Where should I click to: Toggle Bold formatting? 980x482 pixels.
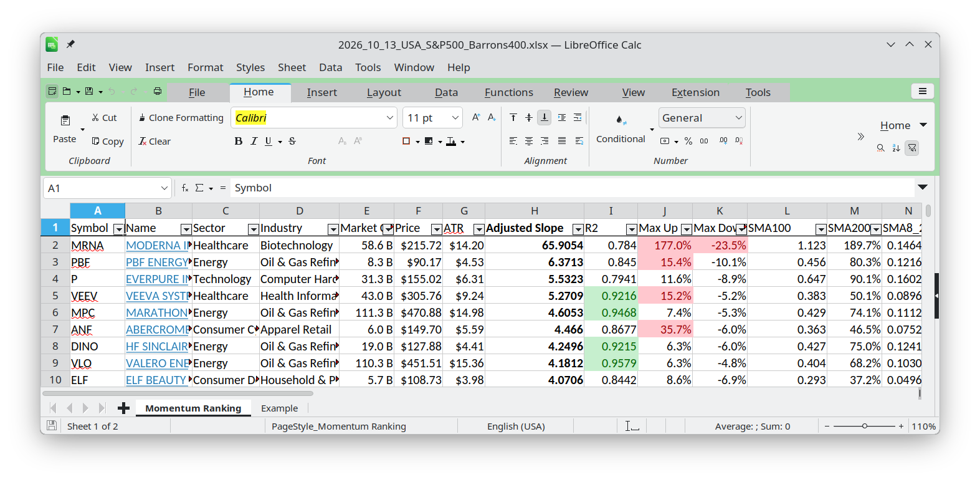pyautogui.click(x=238, y=142)
